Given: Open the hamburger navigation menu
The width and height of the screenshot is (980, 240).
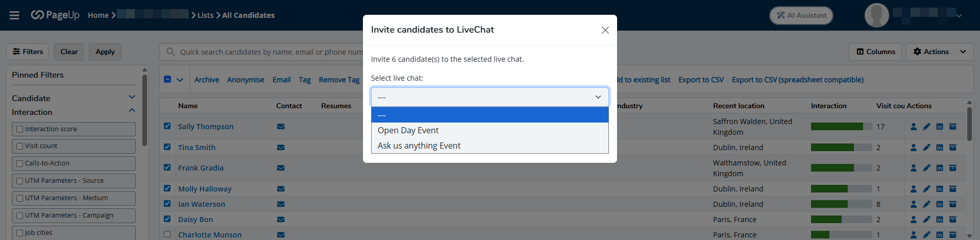Looking at the screenshot, I should click(14, 15).
